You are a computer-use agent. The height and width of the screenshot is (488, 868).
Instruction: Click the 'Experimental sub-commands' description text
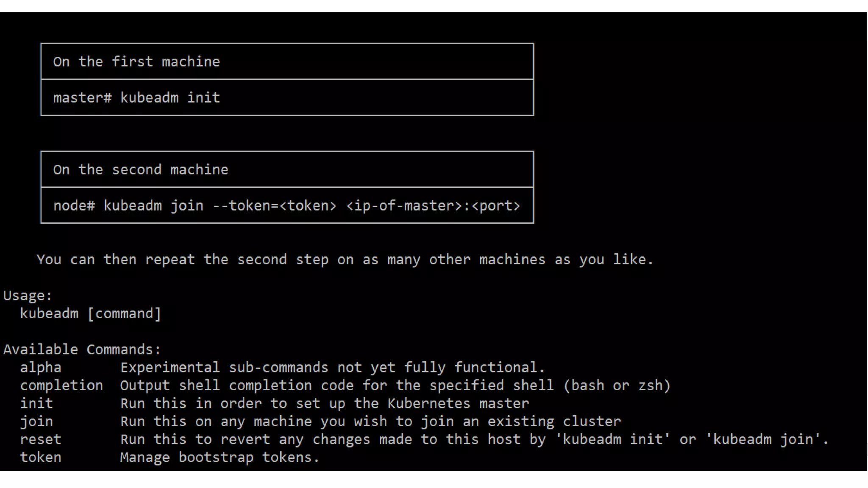coord(224,368)
